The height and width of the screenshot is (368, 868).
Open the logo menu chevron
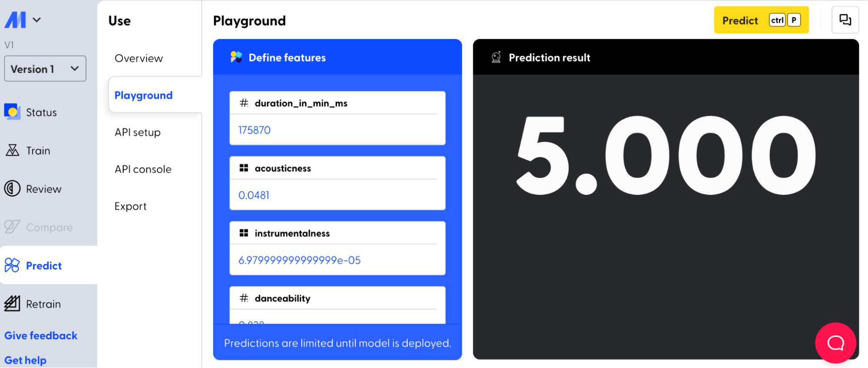click(x=37, y=20)
